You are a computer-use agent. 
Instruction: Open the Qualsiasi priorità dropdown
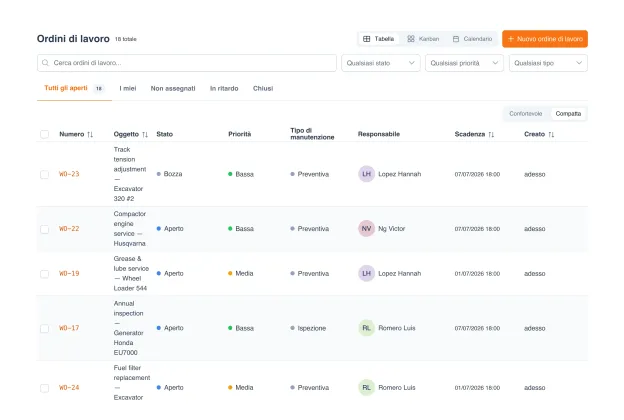[464, 63]
